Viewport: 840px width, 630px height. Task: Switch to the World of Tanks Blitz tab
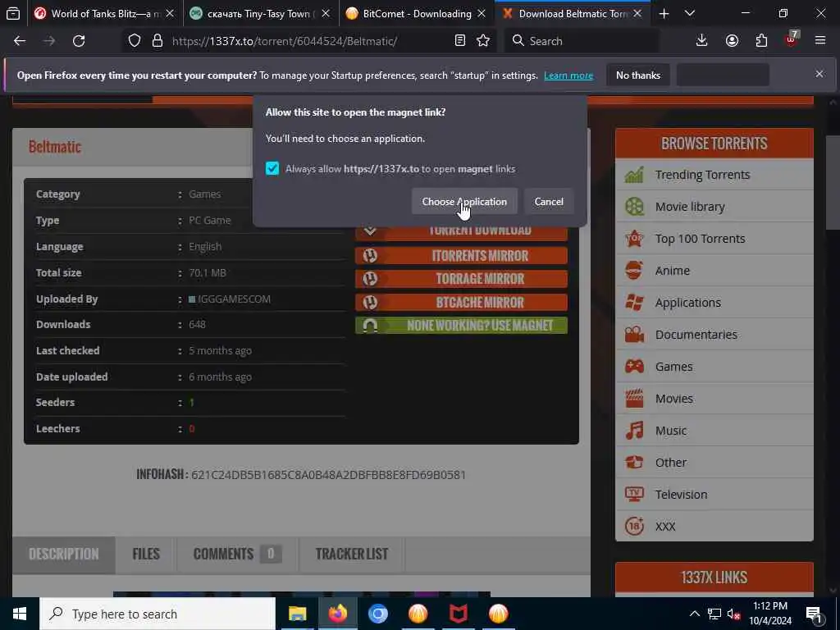(x=104, y=13)
